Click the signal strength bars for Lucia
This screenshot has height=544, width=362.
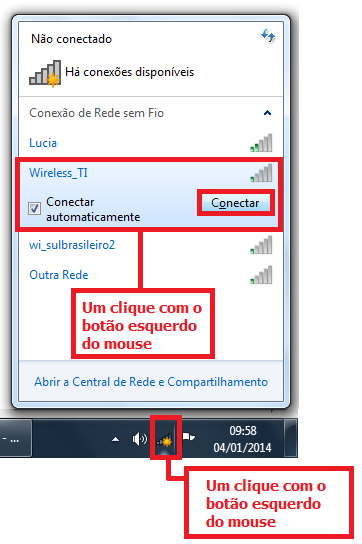(x=261, y=143)
